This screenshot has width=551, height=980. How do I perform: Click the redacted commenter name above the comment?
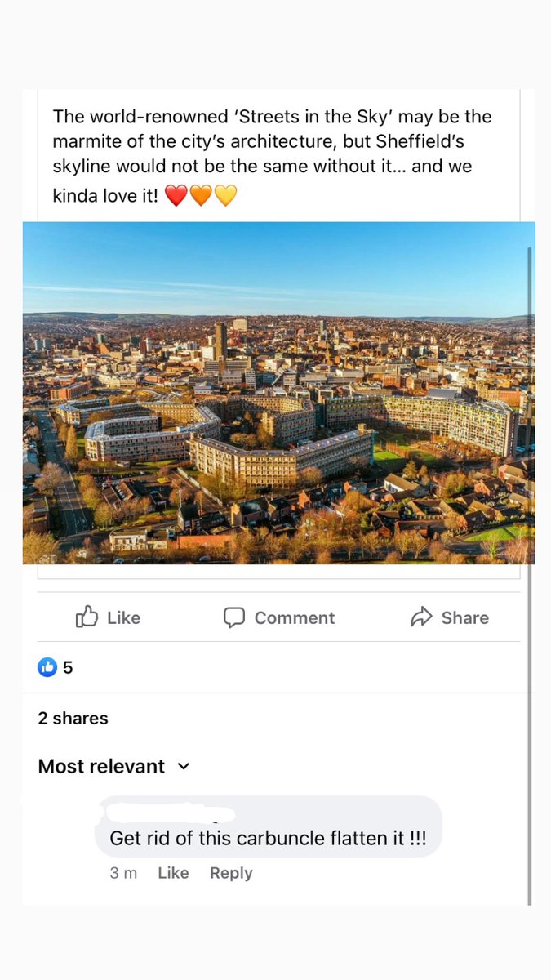166,812
